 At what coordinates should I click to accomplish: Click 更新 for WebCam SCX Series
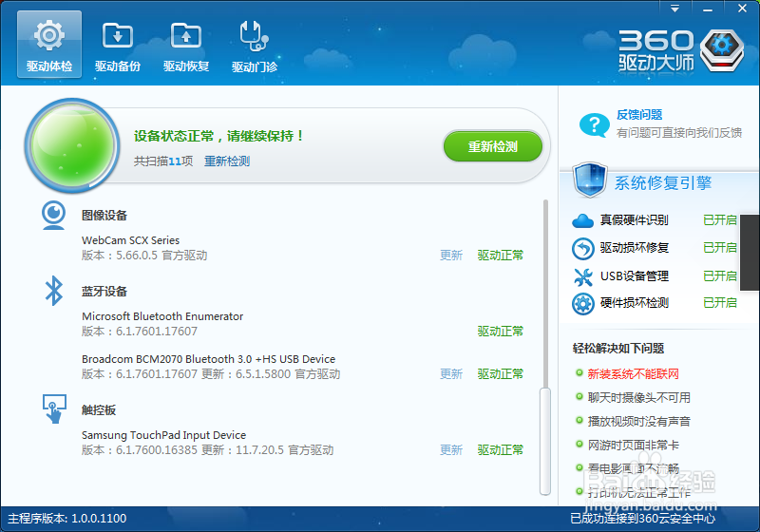451,256
